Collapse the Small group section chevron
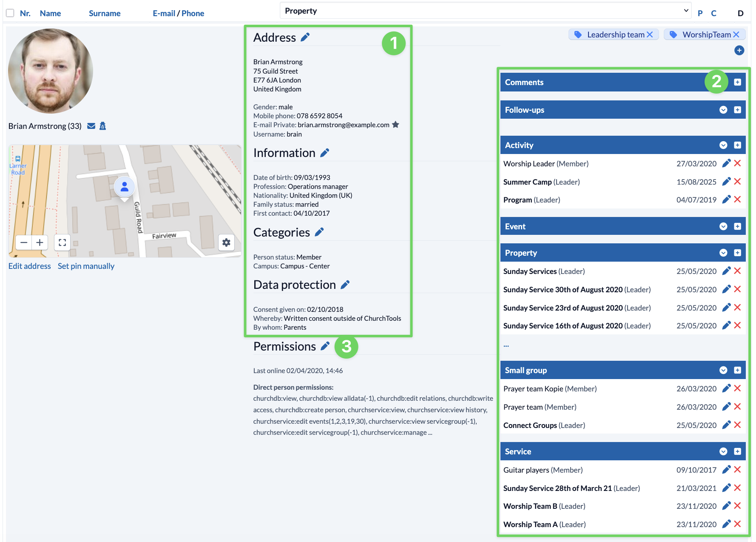756x542 pixels. 723,370
